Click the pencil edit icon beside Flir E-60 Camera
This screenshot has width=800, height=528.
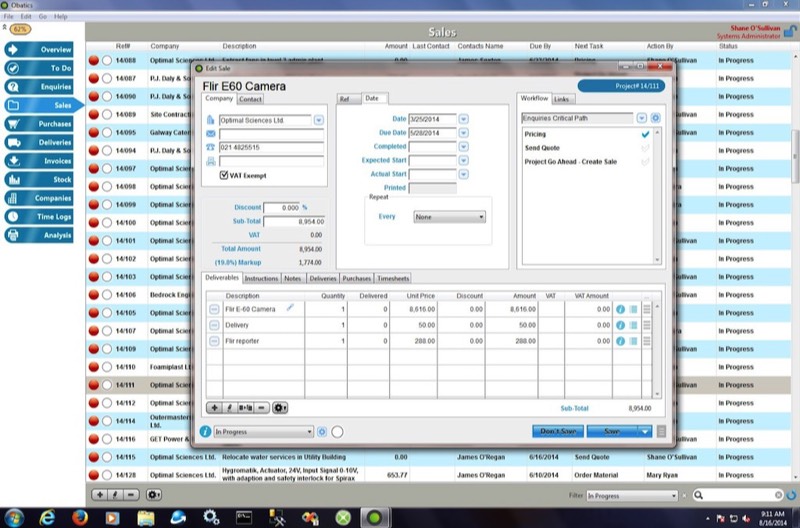click(x=290, y=308)
